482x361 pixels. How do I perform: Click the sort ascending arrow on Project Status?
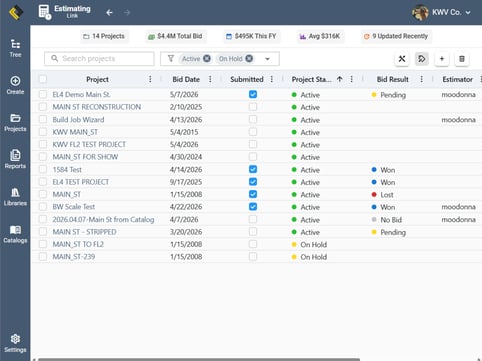340,79
